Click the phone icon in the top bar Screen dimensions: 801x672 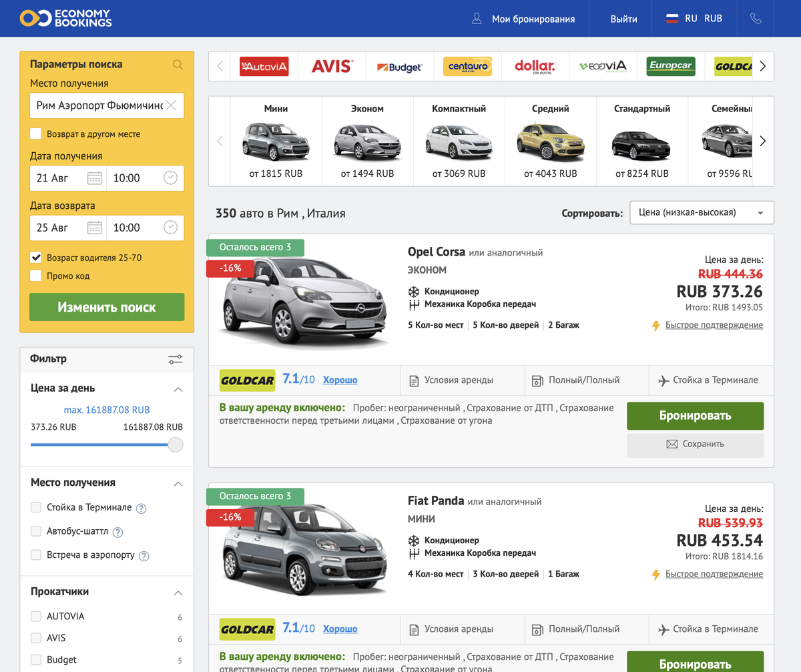point(755,18)
